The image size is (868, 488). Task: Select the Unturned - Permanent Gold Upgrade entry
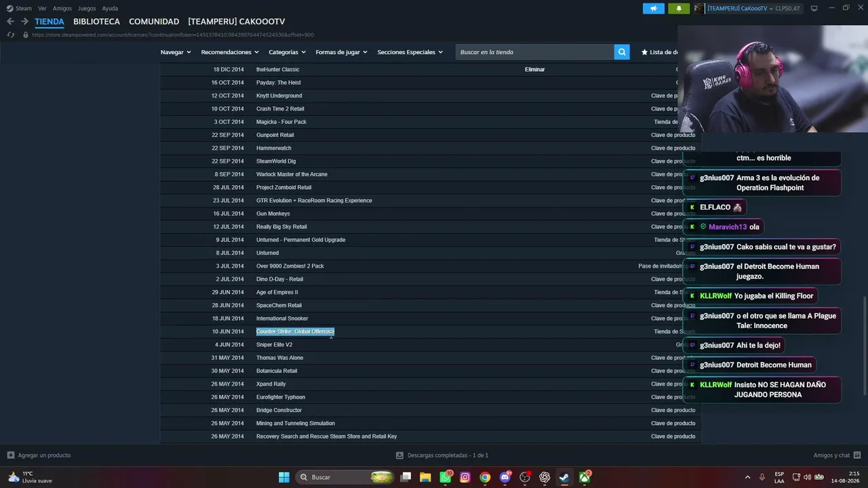(x=300, y=240)
